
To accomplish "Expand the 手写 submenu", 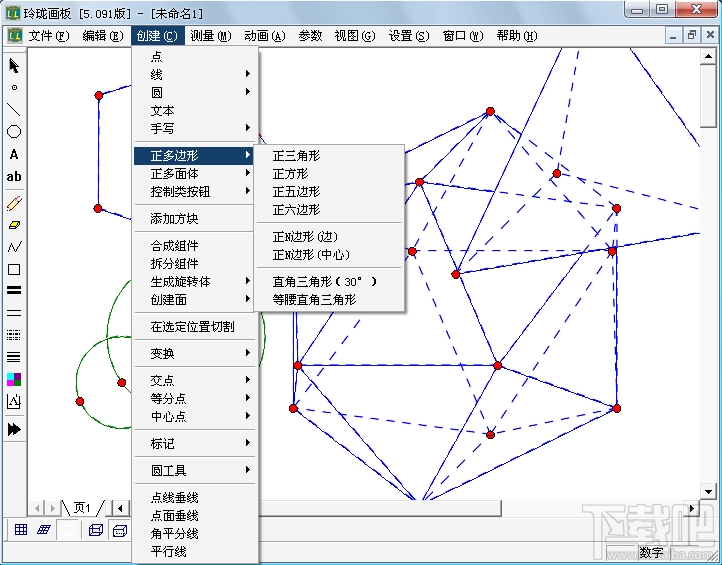I will 195,128.
